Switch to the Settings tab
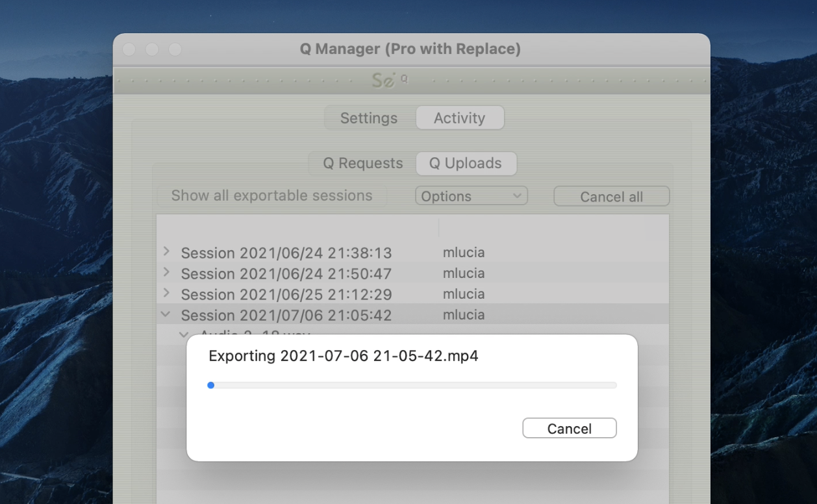This screenshot has height=504, width=817. point(369,118)
